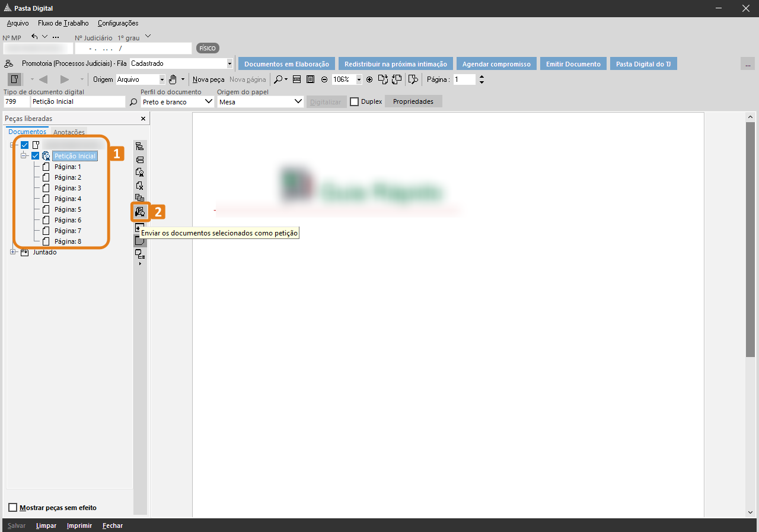
Task: Click the zoom in plus icon
Action: pyautogui.click(x=369, y=79)
